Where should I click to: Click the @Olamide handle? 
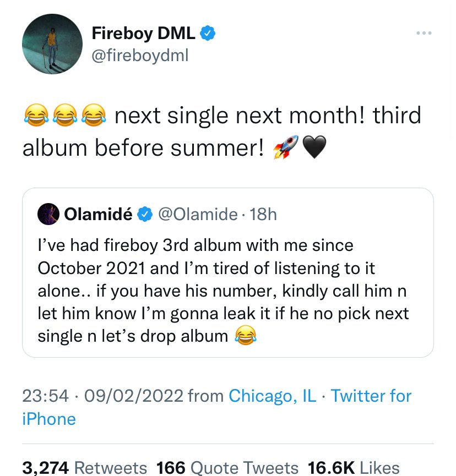(198, 214)
